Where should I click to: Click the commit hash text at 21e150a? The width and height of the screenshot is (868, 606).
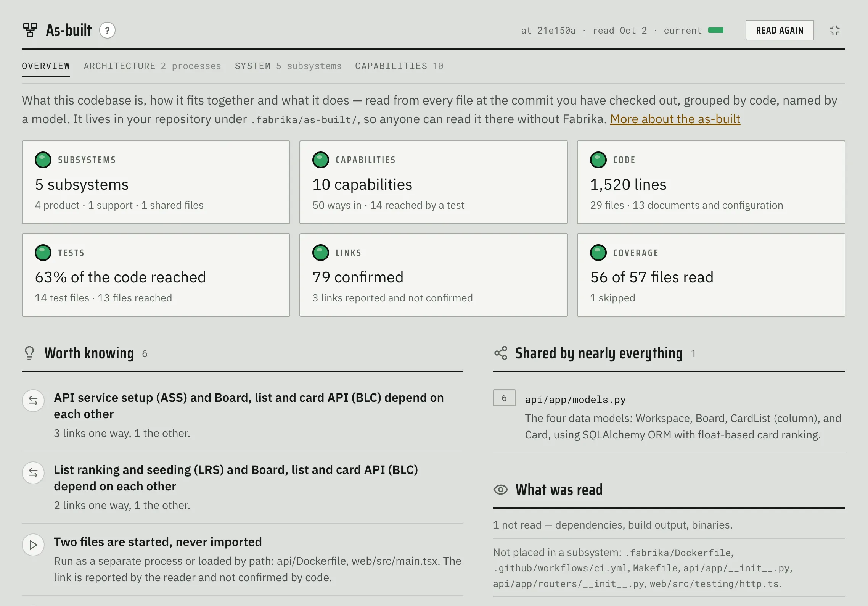coord(548,31)
